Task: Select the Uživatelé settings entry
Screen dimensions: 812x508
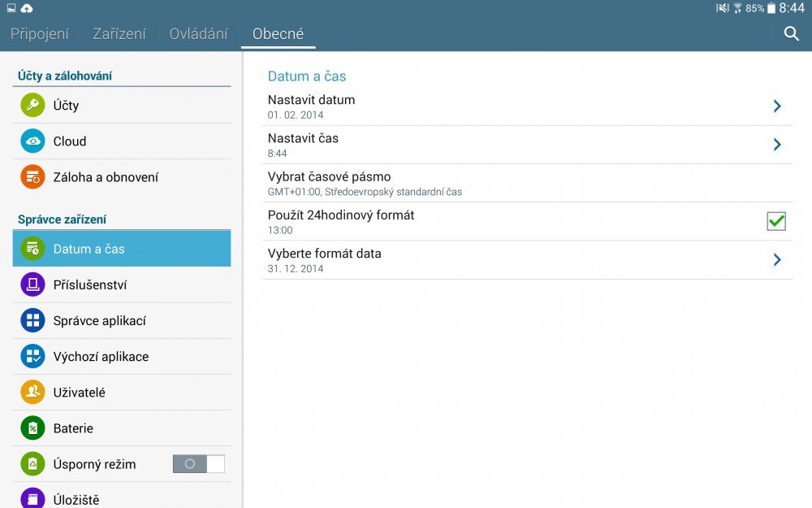Action: [x=89, y=392]
